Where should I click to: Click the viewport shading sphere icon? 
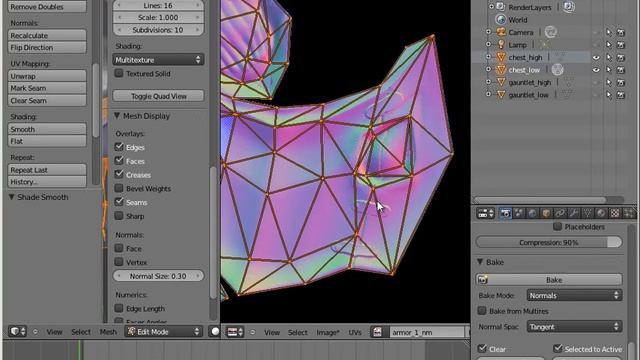pyautogui.click(x=215, y=331)
